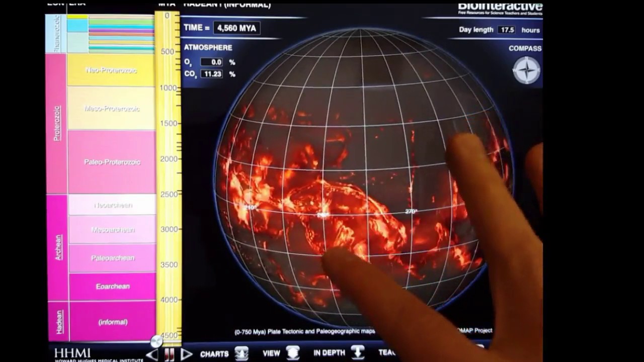Image resolution: width=644 pixels, height=362 pixels.
Task: Select the Paleo-Proterozoic era block
Action: (112, 162)
